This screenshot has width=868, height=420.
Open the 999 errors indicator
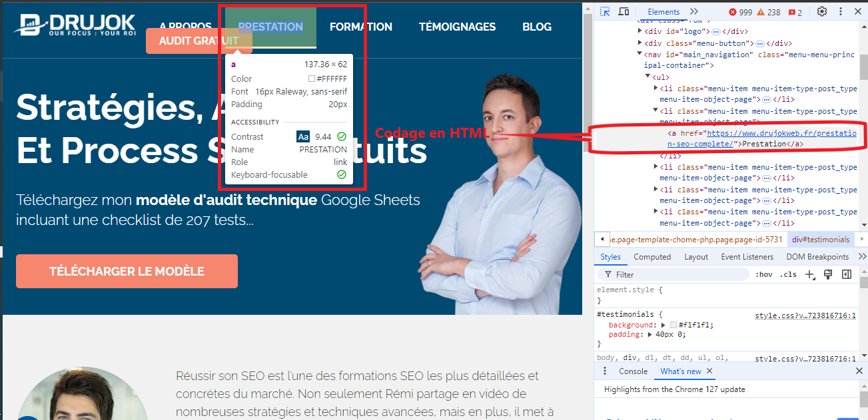click(x=740, y=12)
